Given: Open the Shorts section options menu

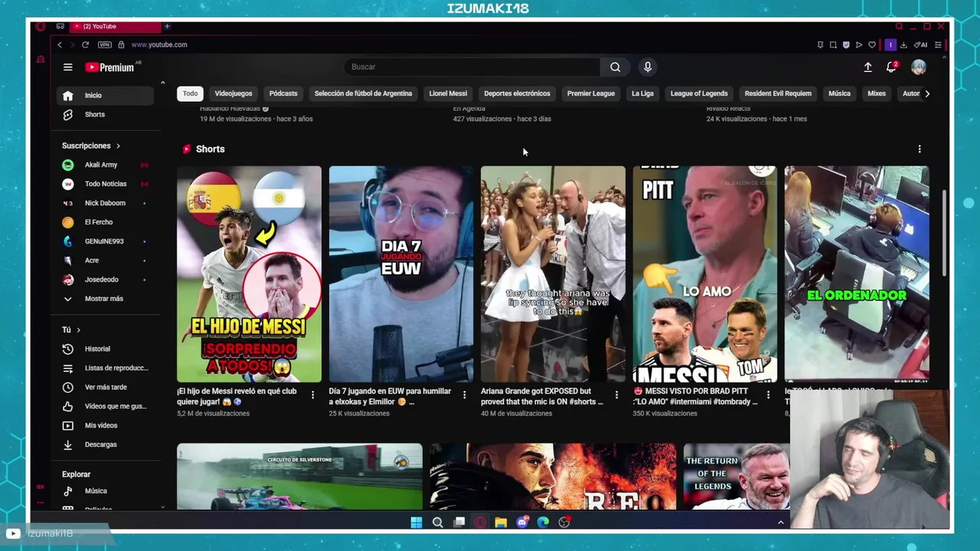Looking at the screenshot, I should point(920,149).
